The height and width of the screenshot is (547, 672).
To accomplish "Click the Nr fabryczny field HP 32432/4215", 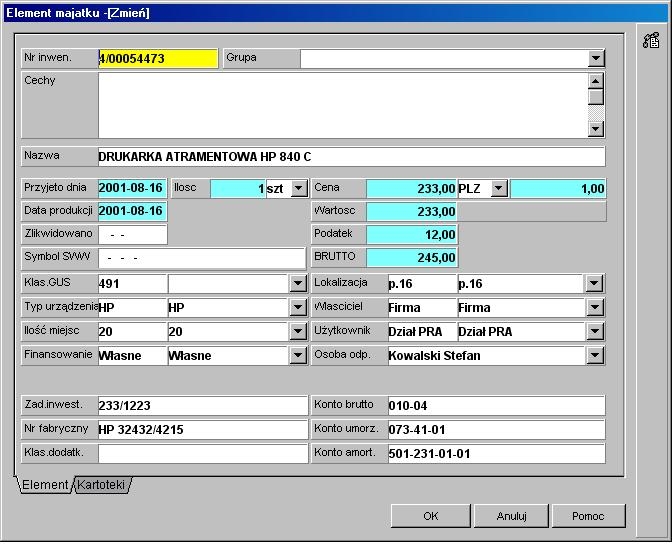I will 203,429.
